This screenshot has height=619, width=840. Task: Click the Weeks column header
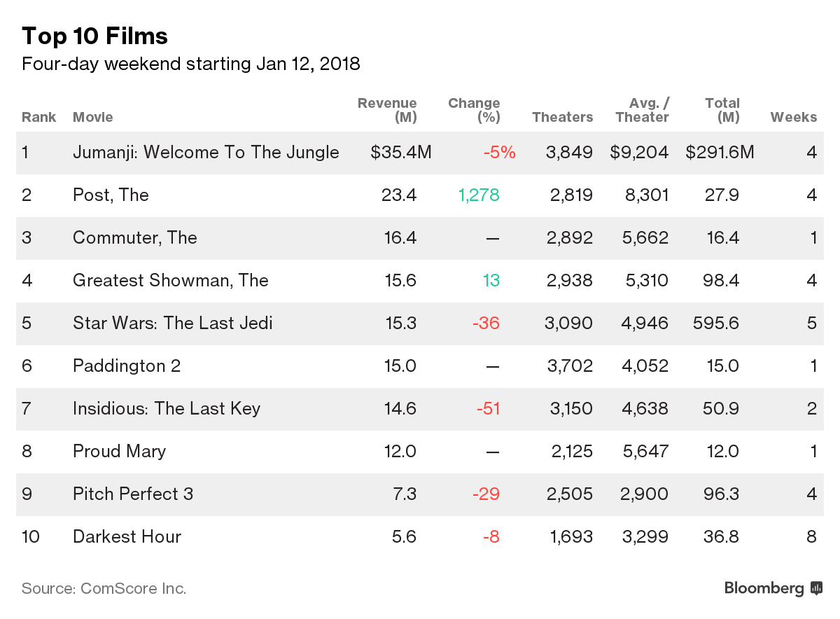tap(793, 117)
